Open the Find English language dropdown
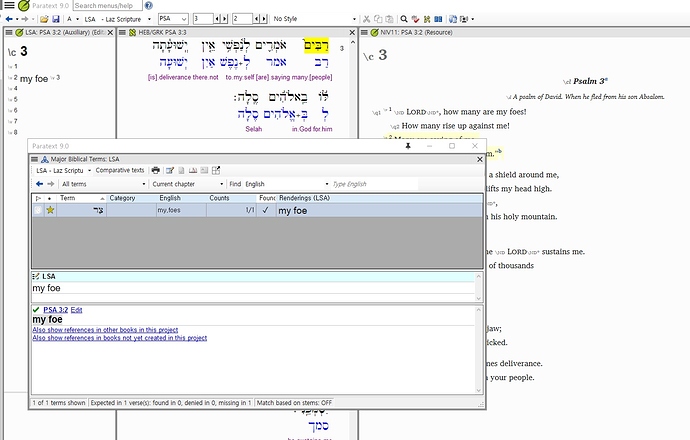The image size is (690, 440). (x=286, y=184)
